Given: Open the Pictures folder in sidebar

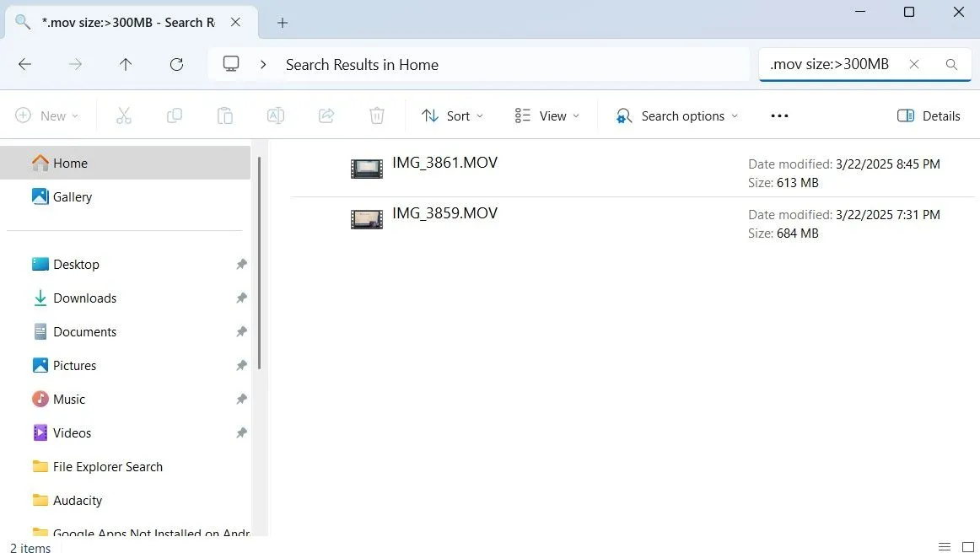Looking at the screenshot, I should point(75,365).
